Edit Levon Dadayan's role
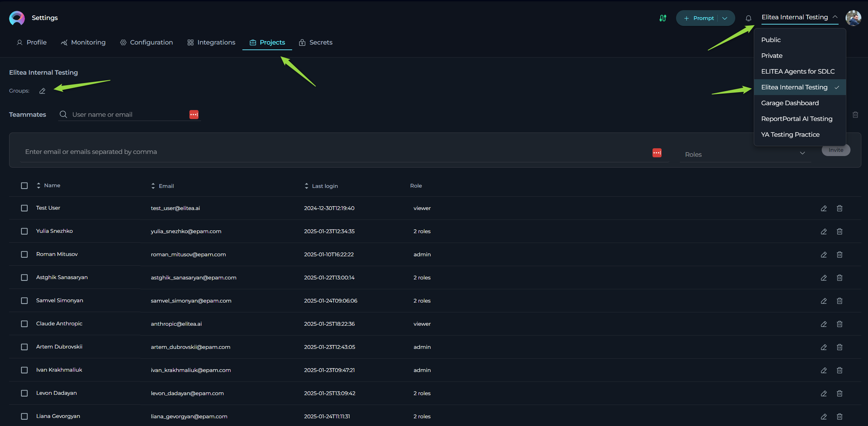The width and height of the screenshot is (868, 426). (824, 393)
